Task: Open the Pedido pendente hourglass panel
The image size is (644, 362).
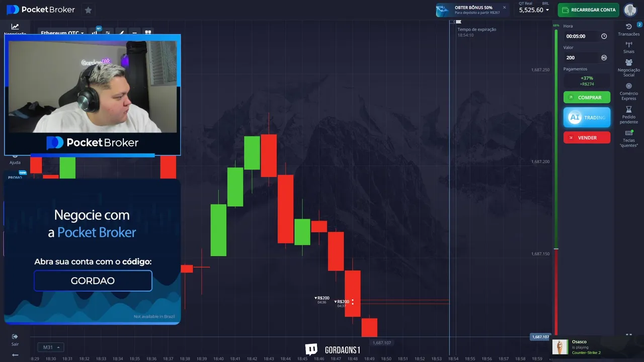Action: tap(629, 115)
